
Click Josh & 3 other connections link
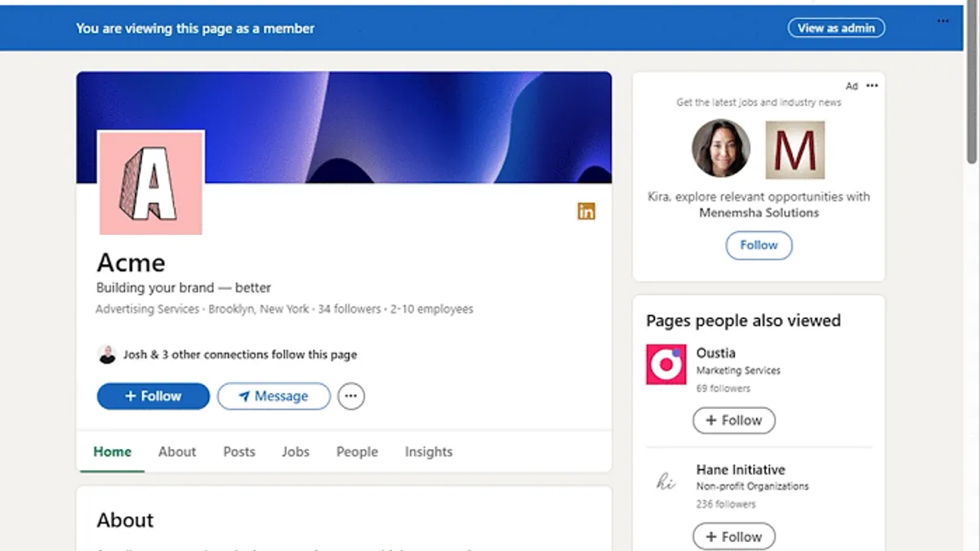pos(240,354)
